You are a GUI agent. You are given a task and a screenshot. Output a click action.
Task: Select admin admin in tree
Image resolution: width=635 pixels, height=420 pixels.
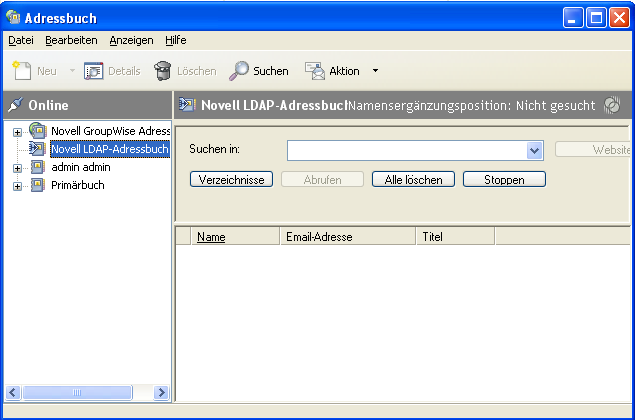tap(81, 167)
